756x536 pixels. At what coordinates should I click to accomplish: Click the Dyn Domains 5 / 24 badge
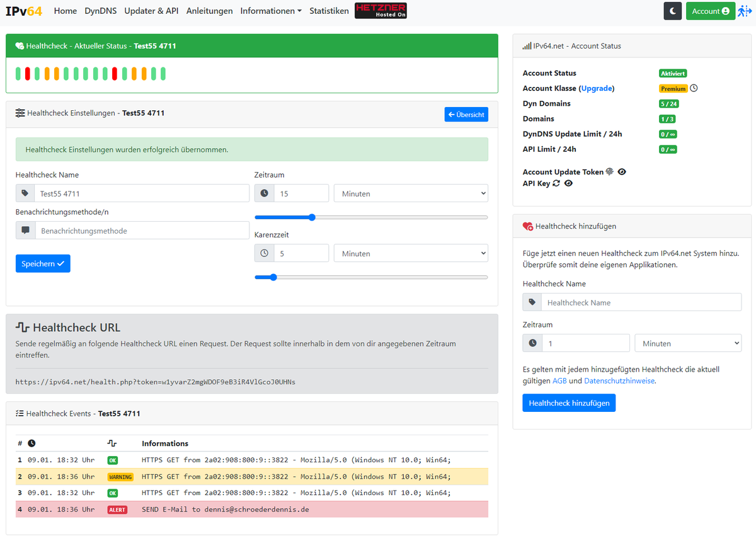(669, 104)
